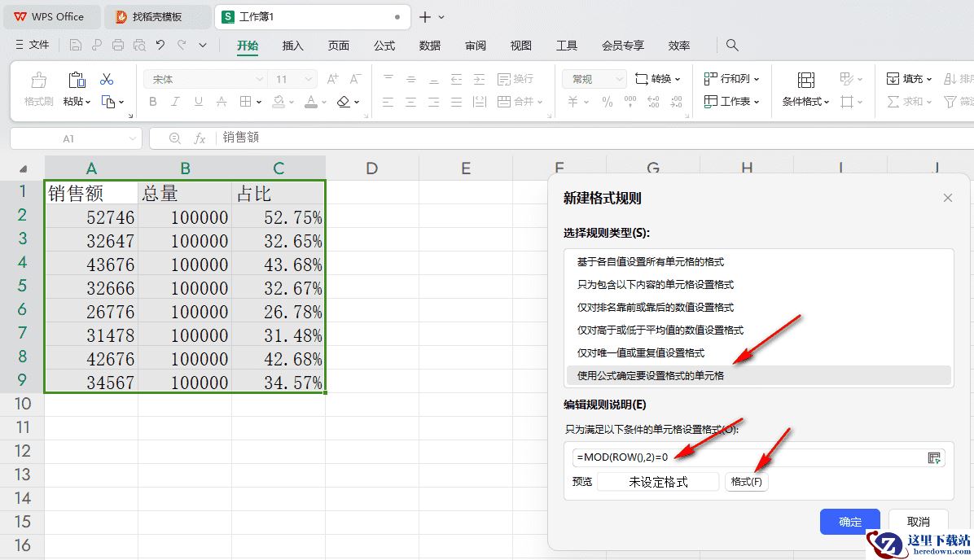Click the thousands separator icon
Viewport: 974px width, 560px height.
(630, 101)
